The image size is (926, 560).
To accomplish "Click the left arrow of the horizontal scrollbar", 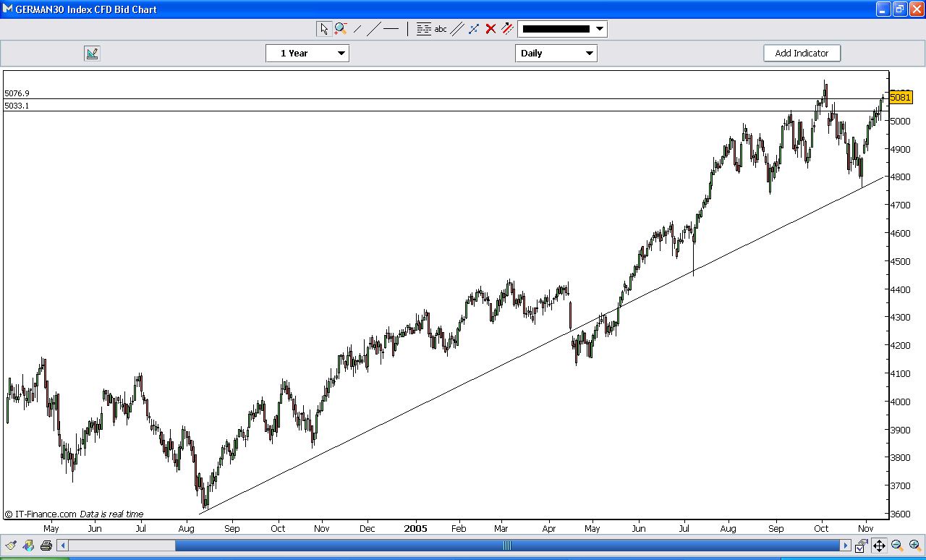I will click(63, 546).
